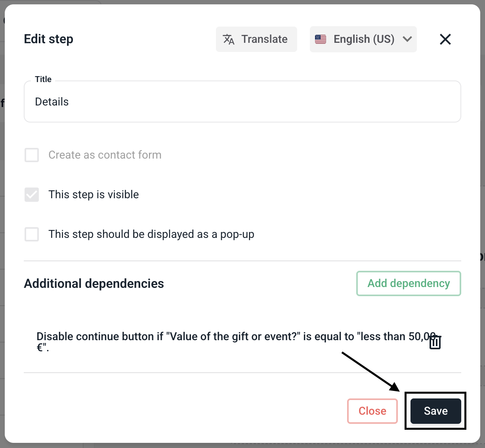Viewport: 485px width, 448px height.
Task: Enable displaying step as a pop-up checkbox
Action: 32,234
